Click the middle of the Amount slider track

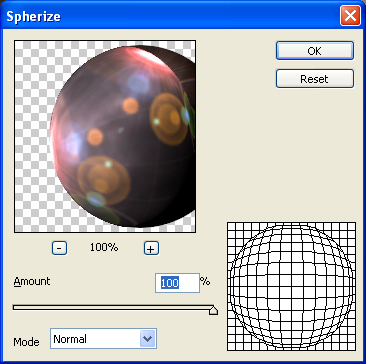[x=113, y=307]
